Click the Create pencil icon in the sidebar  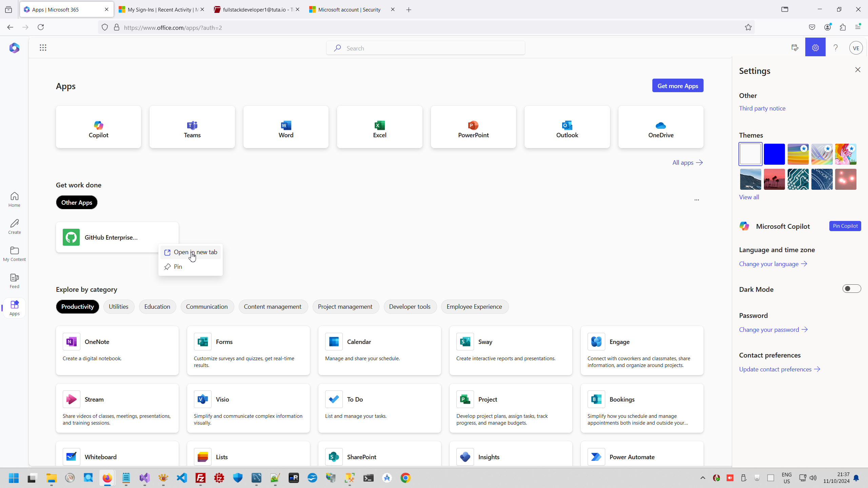[x=14, y=227]
